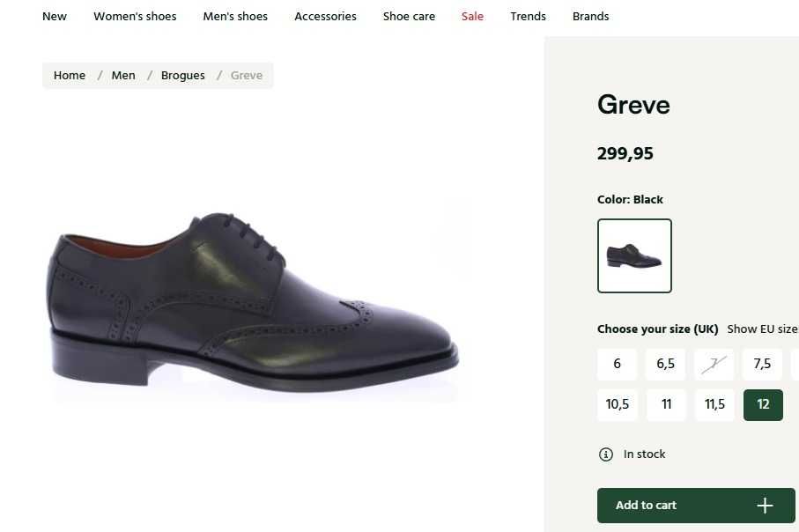Select UK size 12
This screenshot has height=532, width=799.
pyautogui.click(x=763, y=405)
